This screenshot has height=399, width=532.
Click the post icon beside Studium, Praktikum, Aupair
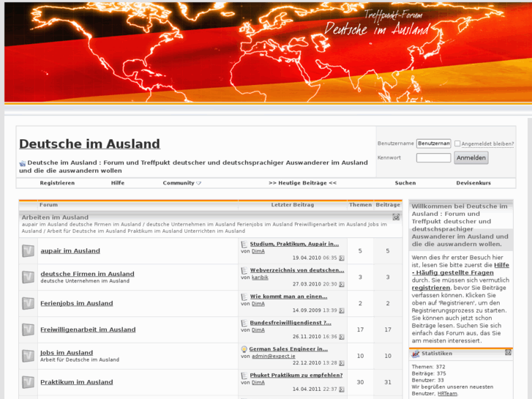tap(244, 244)
